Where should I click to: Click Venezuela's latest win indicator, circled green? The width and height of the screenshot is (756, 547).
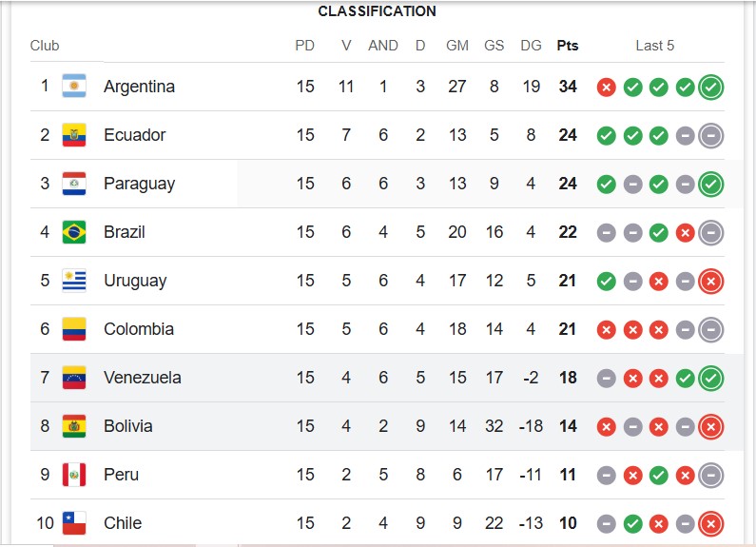click(711, 379)
